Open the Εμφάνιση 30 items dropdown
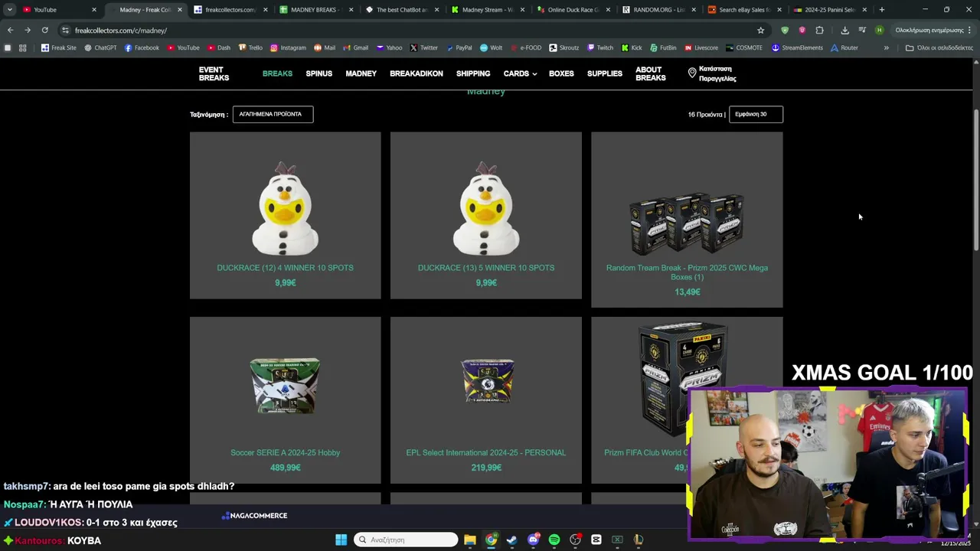Viewport: 980px width, 551px height. pos(756,114)
